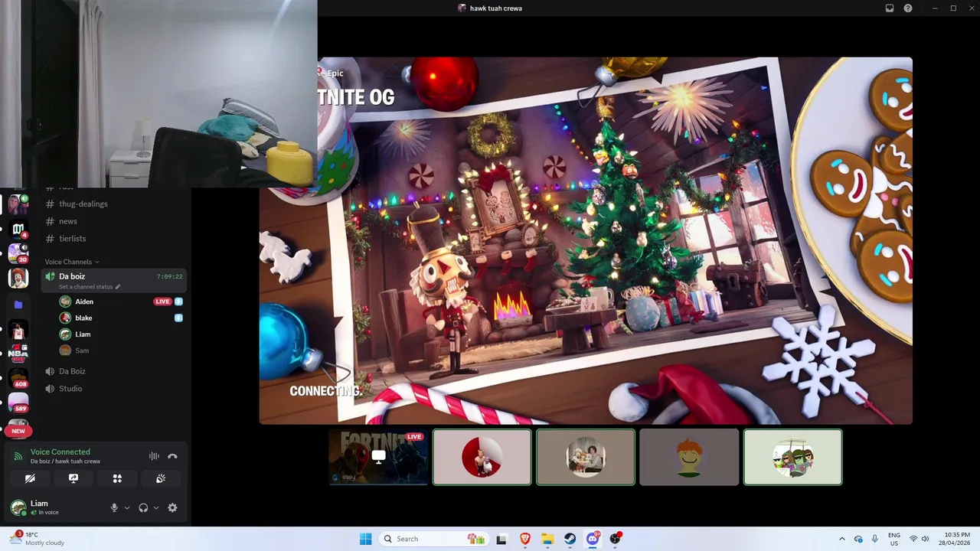Screen dimensions: 980x551
Task: Open the soundboard button
Action: click(x=161, y=478)
